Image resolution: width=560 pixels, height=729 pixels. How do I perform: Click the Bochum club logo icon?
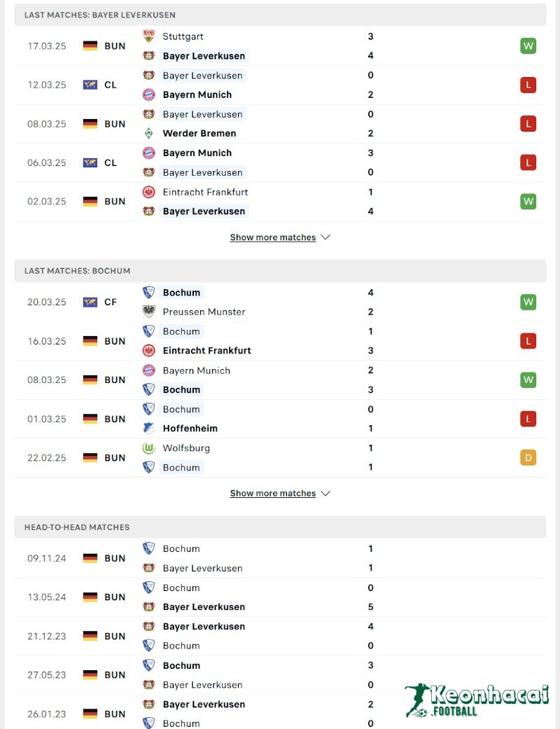(148, 293)
